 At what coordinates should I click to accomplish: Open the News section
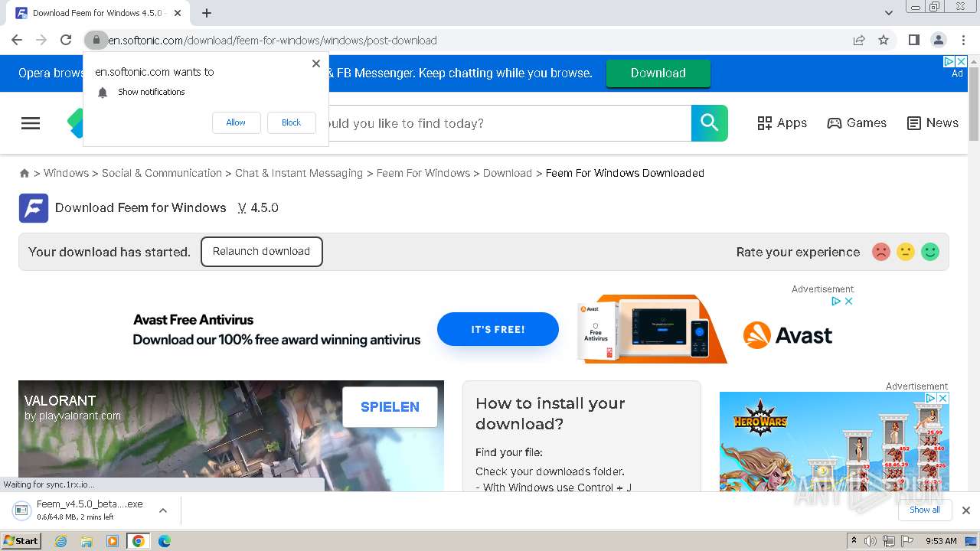click(933, 123)
